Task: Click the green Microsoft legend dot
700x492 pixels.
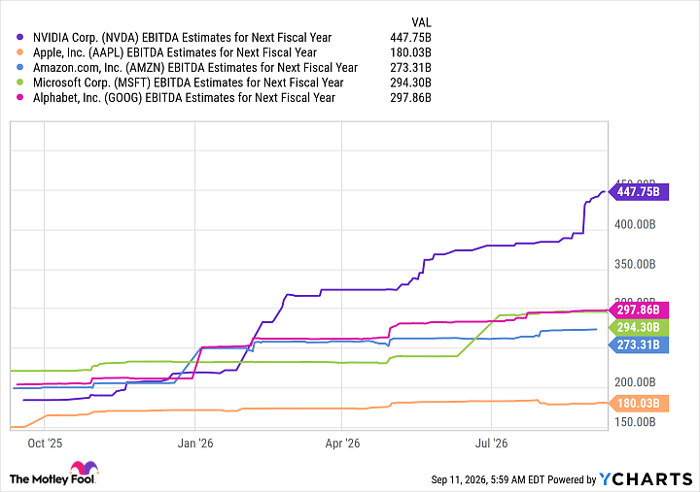Action: click(20, 83)
